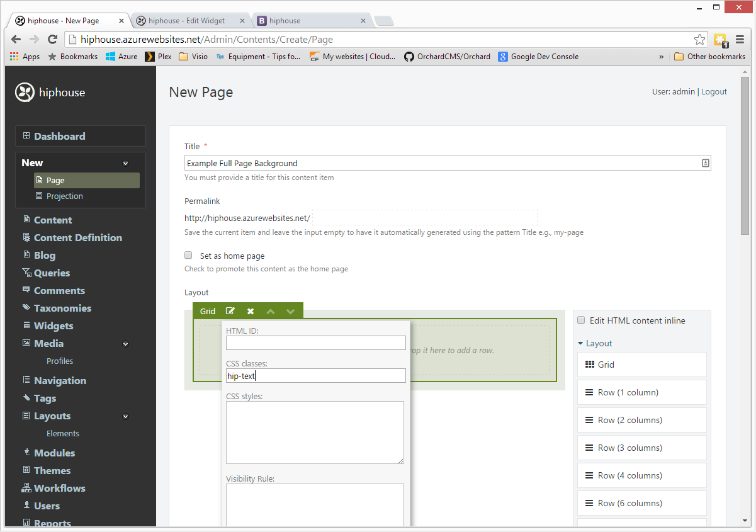The width and height of the screenshot is (756, 532).
Task: Move the Grid element down with arrow
Action: click(x=290, y=311)
